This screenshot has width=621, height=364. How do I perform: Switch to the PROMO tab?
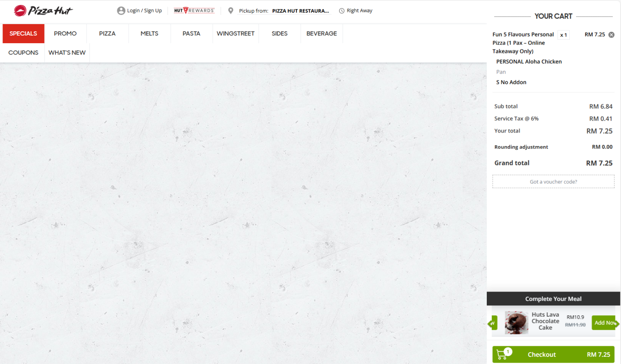pos(65,33)
